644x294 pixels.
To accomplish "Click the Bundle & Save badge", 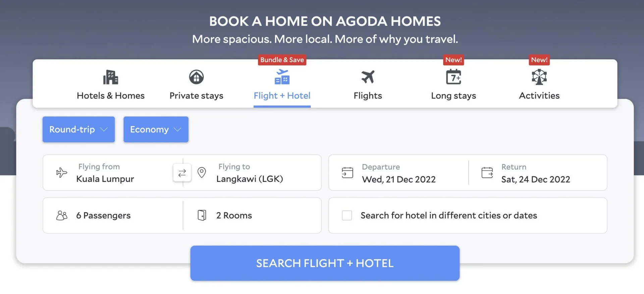I will [282, 60].
